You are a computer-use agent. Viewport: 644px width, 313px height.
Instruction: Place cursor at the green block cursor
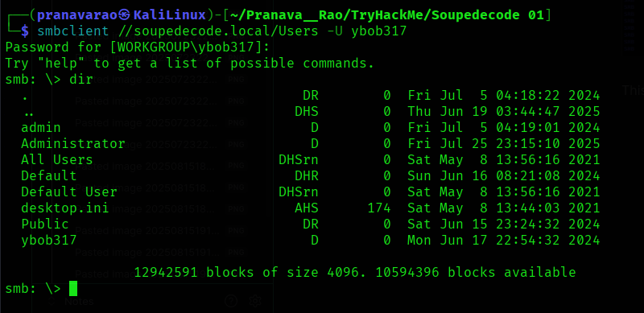[73, 288]
